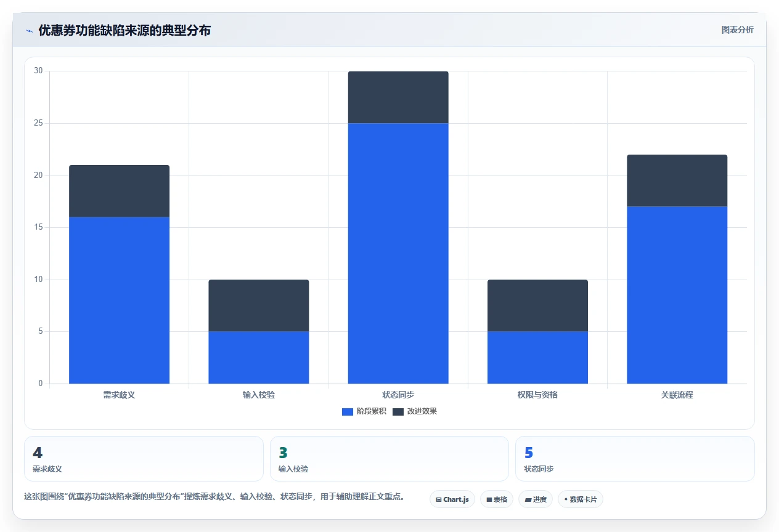
Task: Click the y-axis value 30
Action: click(38, 71)
